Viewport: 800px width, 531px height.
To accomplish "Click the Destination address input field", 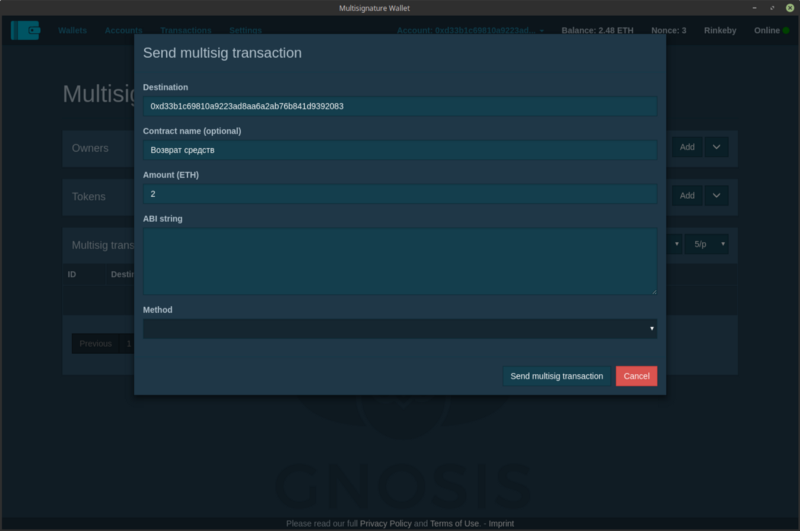I will [x=400, y=106].
